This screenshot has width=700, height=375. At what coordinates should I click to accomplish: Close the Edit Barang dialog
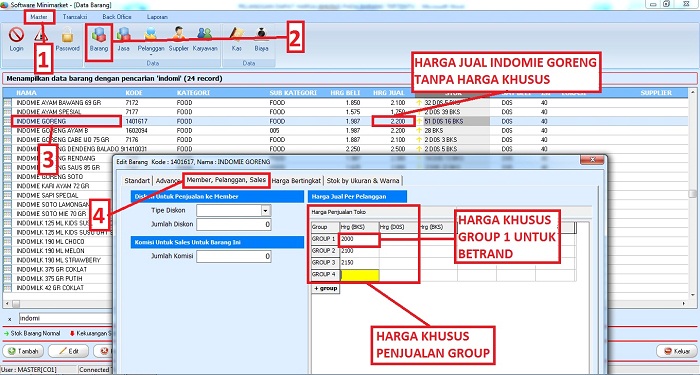pos(591,160)
